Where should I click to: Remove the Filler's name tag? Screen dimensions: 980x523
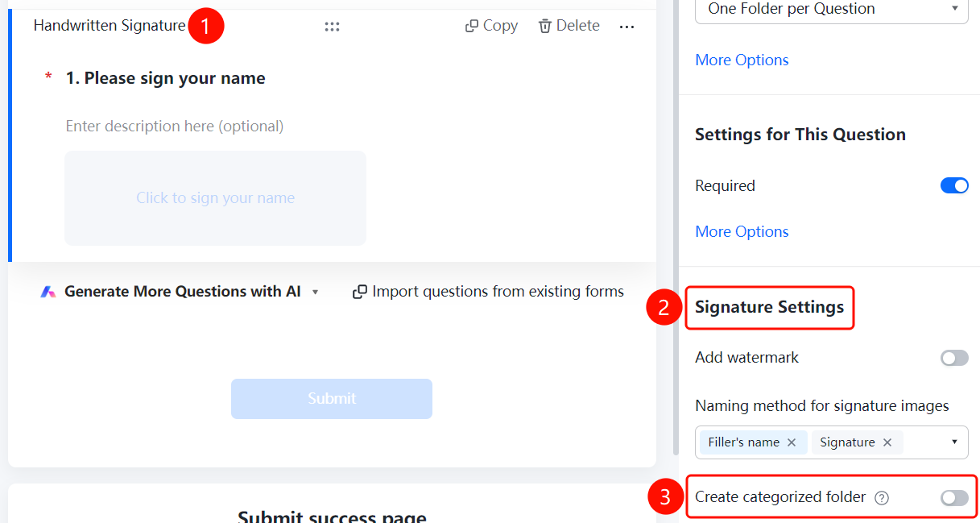[792, 442]
